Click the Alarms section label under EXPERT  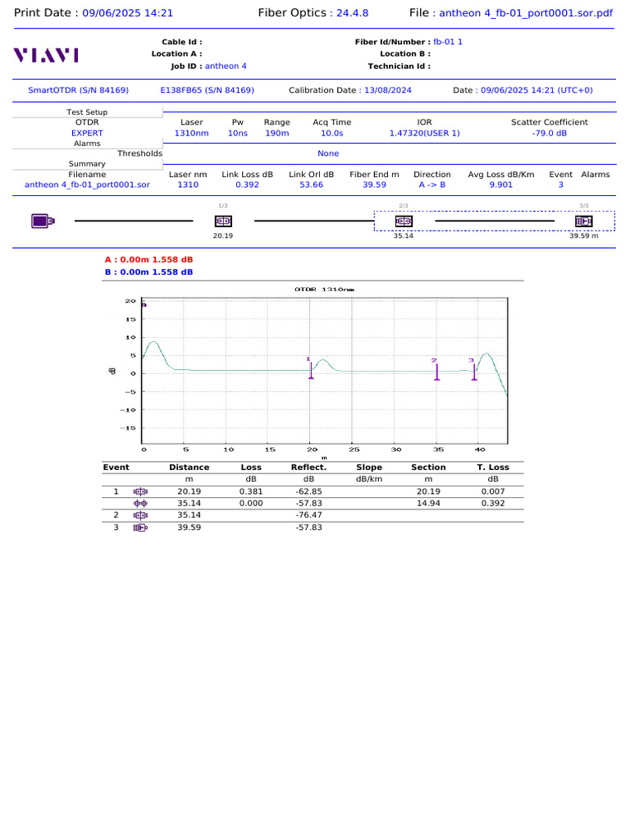point(87,143)
